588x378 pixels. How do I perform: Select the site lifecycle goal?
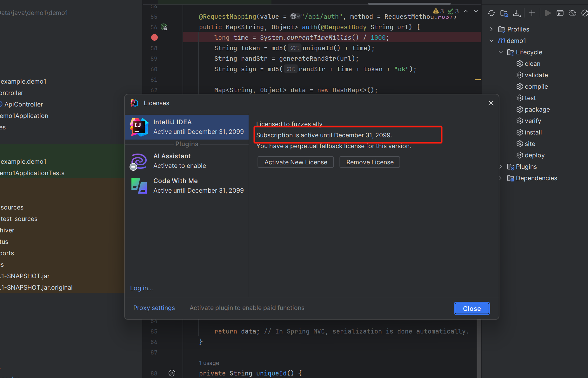pyautogui.click(x=526, y=144)
